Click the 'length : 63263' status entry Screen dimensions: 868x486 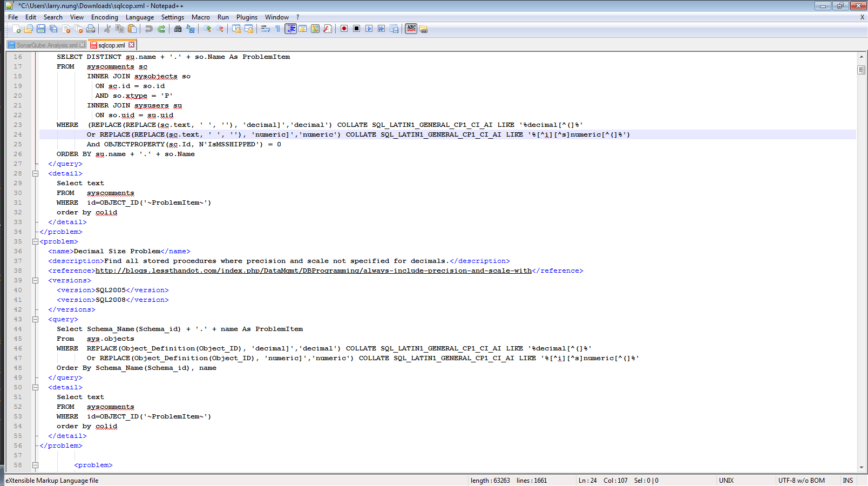coord(490,481)
